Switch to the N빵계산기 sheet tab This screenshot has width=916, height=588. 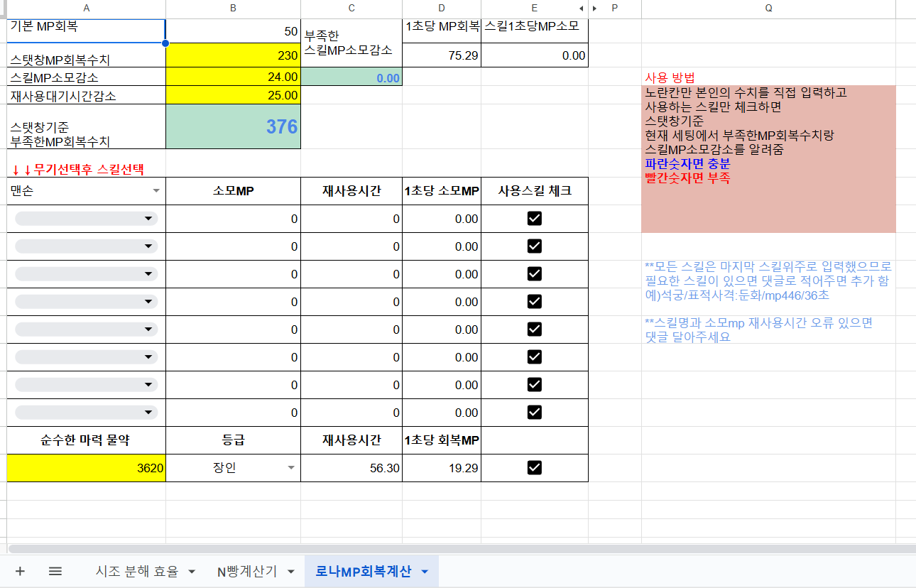pos(247,572)
